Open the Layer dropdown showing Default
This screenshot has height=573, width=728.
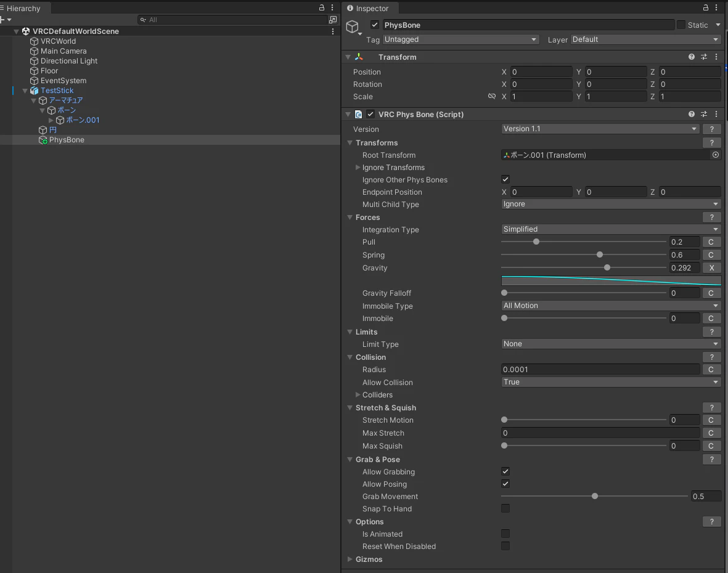point(645,39)
